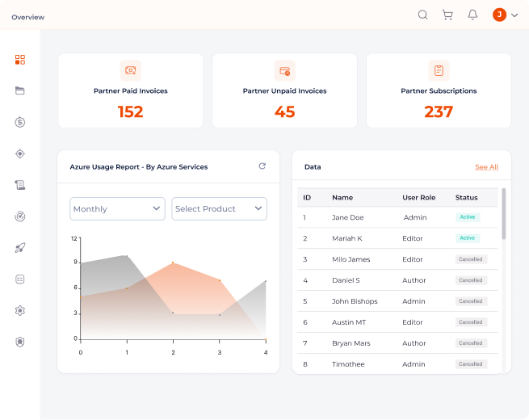The image size is (529, 420).
Task: Open the dashboard grid icon in sidebar
Action: pyautogui.click(x=20, y=60)
